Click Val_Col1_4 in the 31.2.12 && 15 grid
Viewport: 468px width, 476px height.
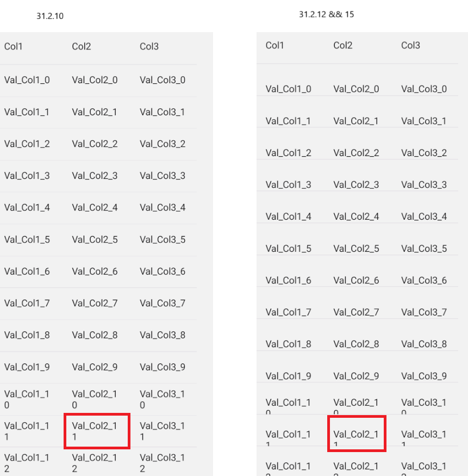click(x=289, y=217)
